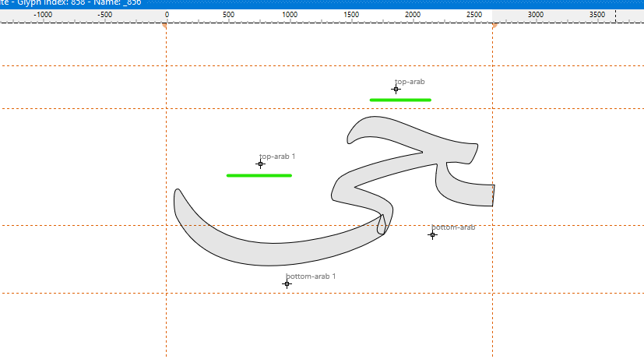Click the black dashed baseline guide
Screen dimensions: 644x359
point(78,226)
